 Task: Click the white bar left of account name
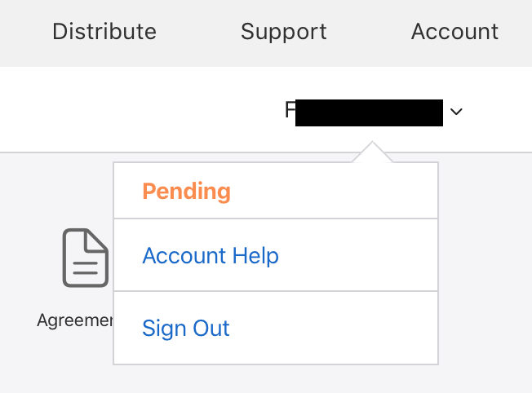coord(122,110)
